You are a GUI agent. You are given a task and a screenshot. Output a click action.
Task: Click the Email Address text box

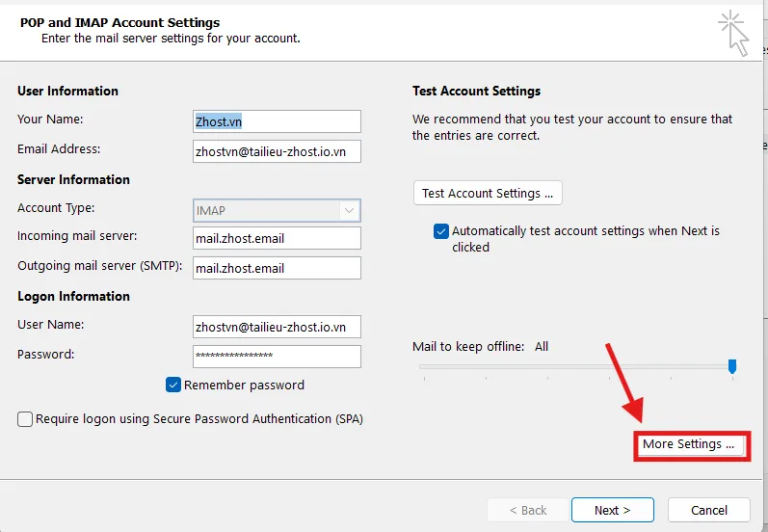[x=277, y=151]
